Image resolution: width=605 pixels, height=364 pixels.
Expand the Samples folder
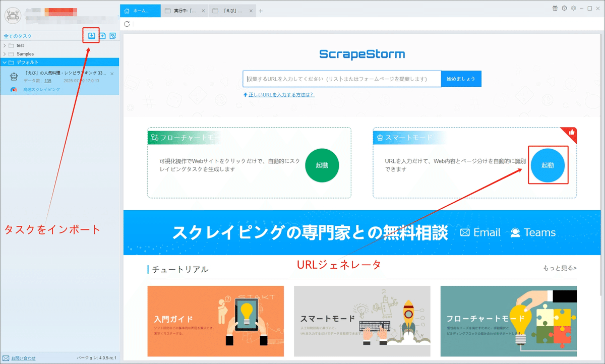point(5,53)
